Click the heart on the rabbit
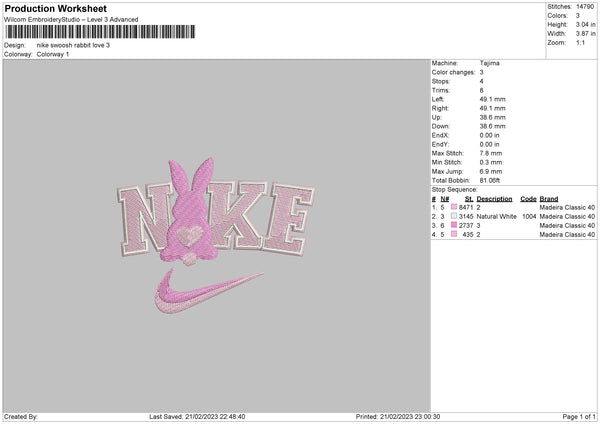 189,235
